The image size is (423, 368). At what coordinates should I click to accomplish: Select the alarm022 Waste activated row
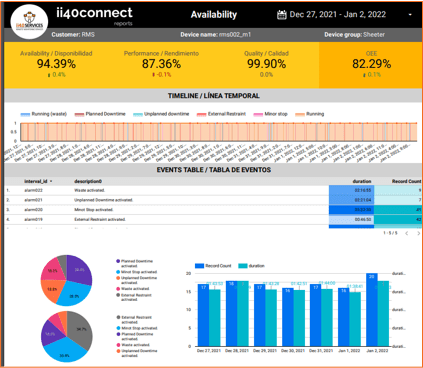(213, 190)
